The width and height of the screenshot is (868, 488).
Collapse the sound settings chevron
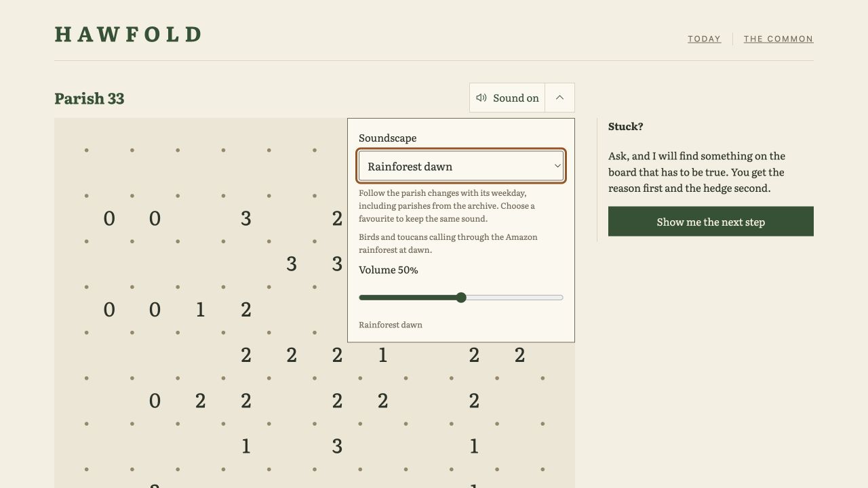pyautogui.click(x=559, y=98)
